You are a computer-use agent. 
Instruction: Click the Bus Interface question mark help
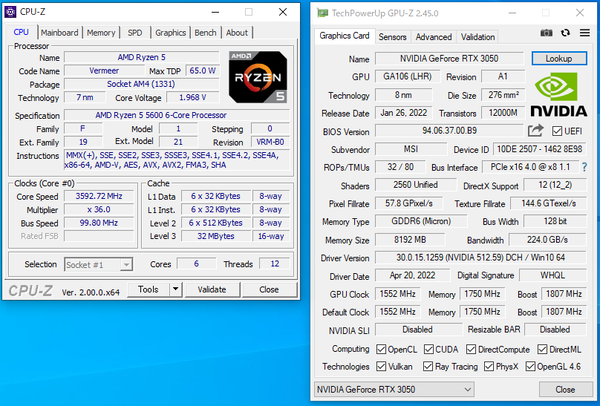584,167
